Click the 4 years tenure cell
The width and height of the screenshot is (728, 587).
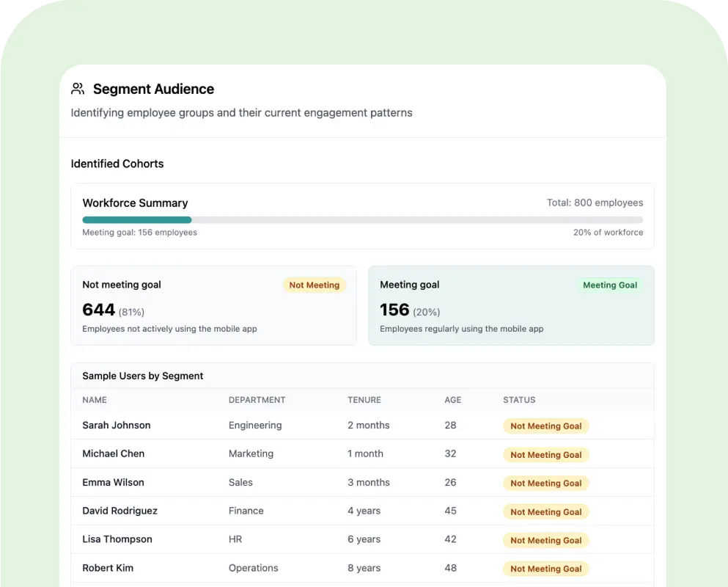click(x=364, y=511)
